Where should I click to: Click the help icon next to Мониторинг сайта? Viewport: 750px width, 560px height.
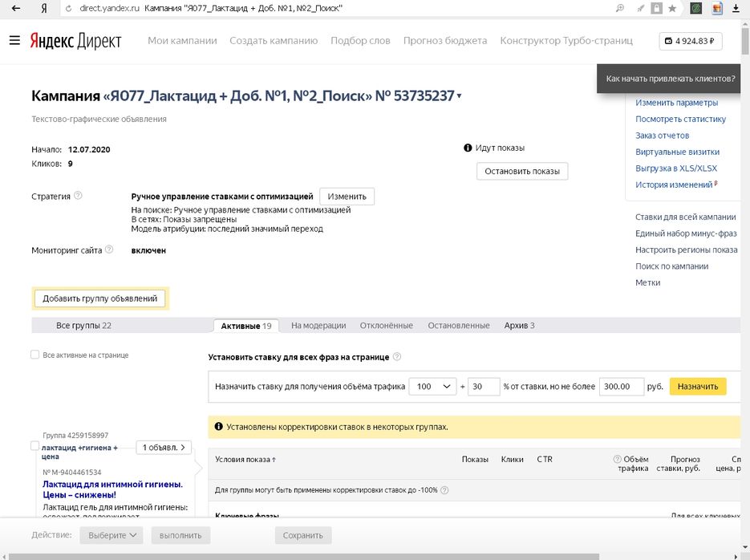109,250
